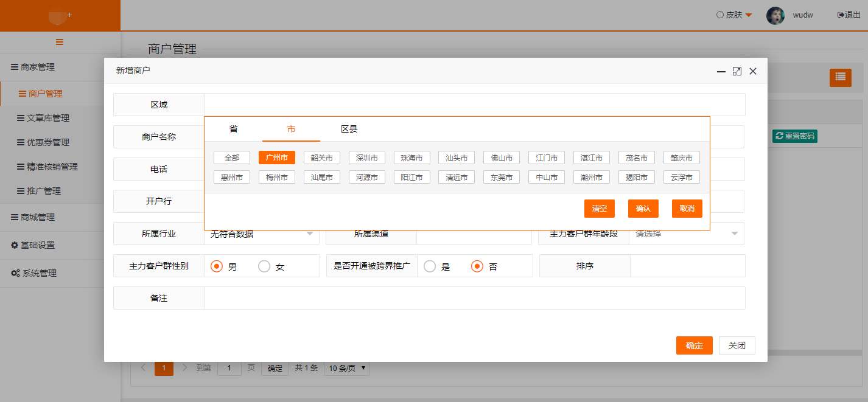Open the 10条/页 page size dropdown
This screenshot has height=402, width=868.
[x=346, y=368]
